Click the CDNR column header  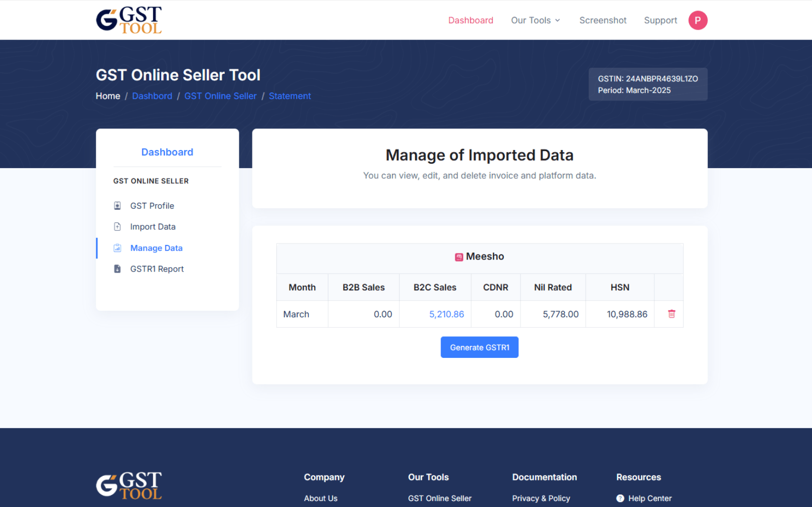tap(495, 288)
